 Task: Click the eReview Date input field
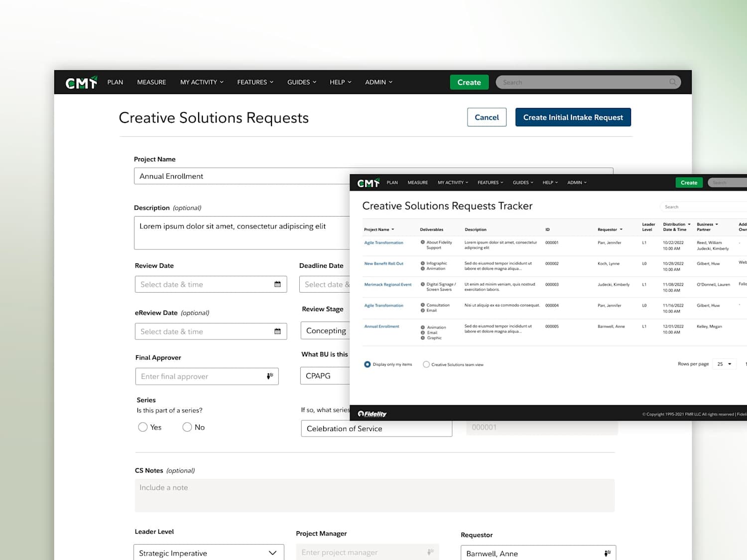tap(211, 332)
